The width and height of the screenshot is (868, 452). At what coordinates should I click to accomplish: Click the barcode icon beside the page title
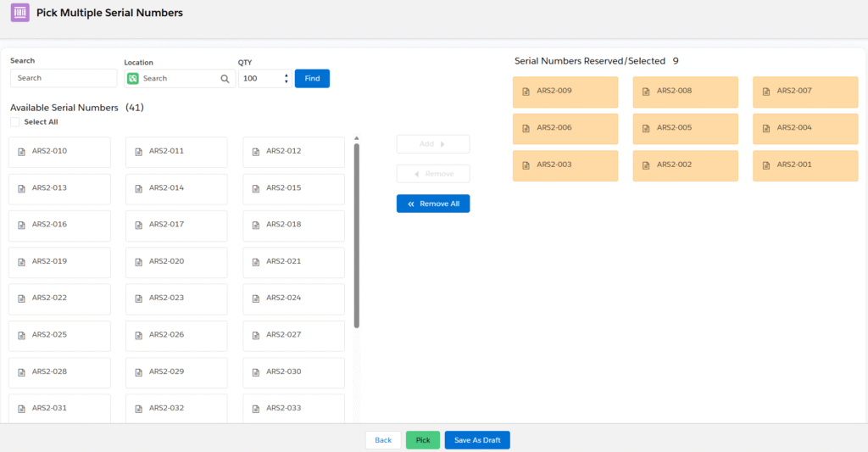(x=19, y=14)
